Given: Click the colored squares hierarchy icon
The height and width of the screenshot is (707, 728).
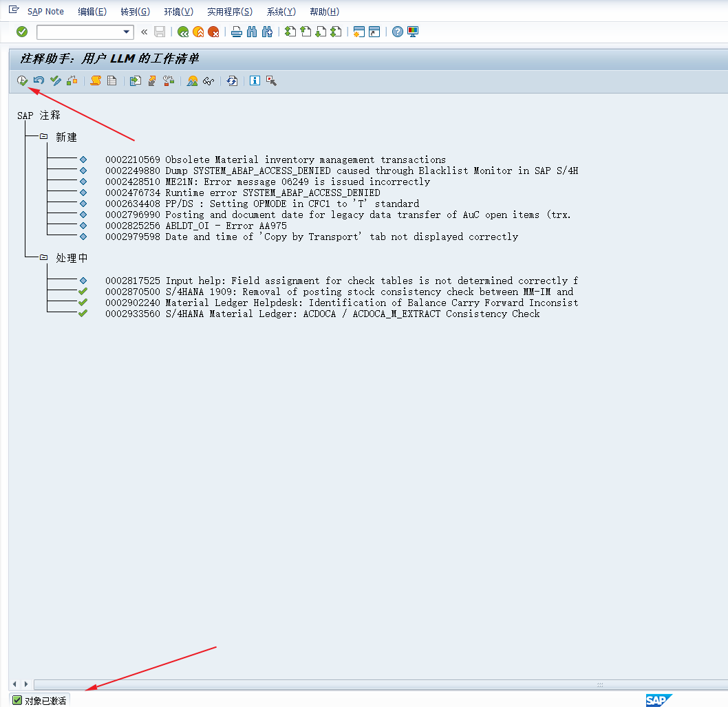Looking at the screenshot, I should click(x=72, y=80).
